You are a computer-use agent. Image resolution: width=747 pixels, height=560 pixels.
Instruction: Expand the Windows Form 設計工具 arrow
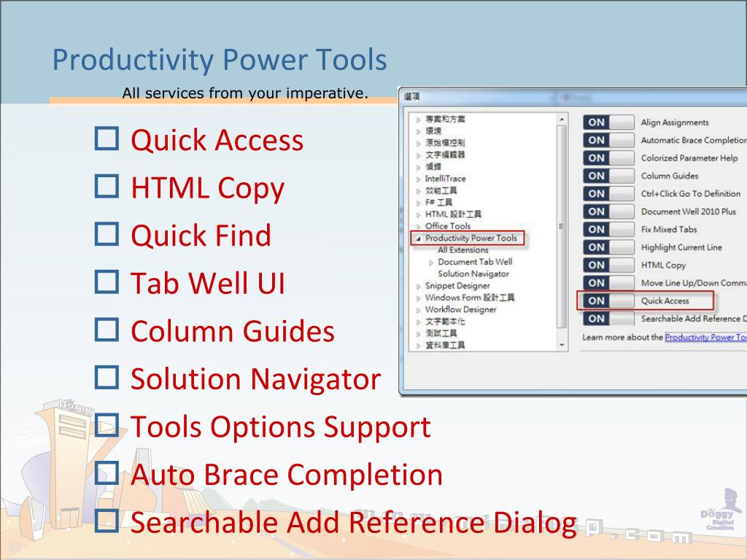[x=418, y=298]
